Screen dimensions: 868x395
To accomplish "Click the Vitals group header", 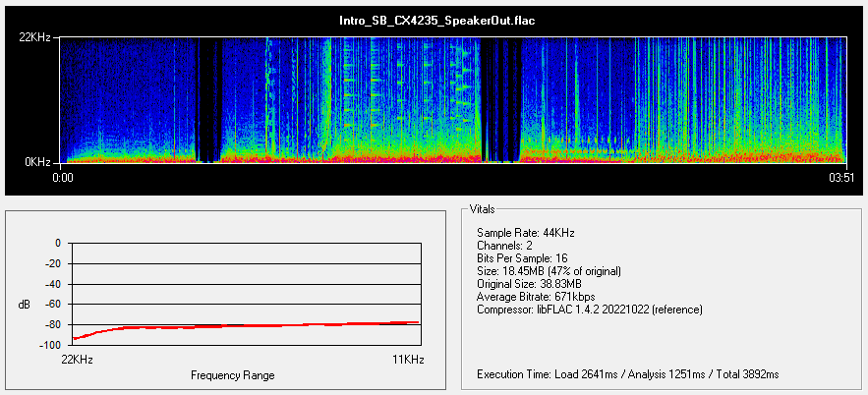I will click(x=482, y=209).
